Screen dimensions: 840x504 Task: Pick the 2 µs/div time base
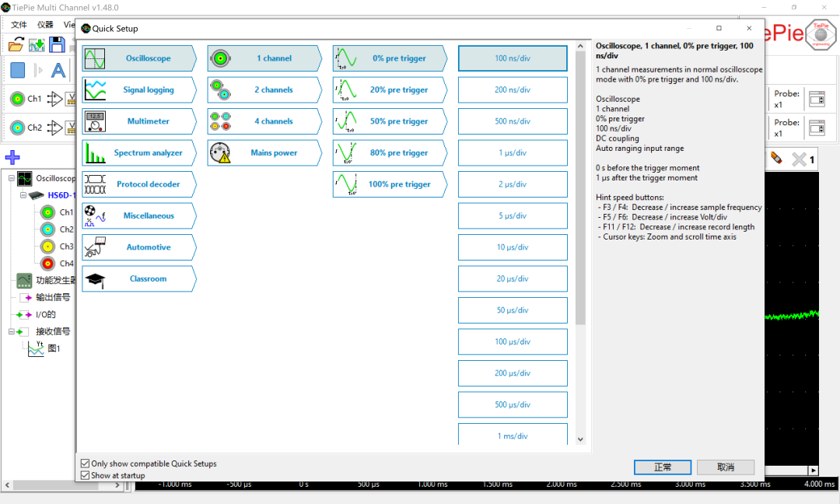coord(513,184)
